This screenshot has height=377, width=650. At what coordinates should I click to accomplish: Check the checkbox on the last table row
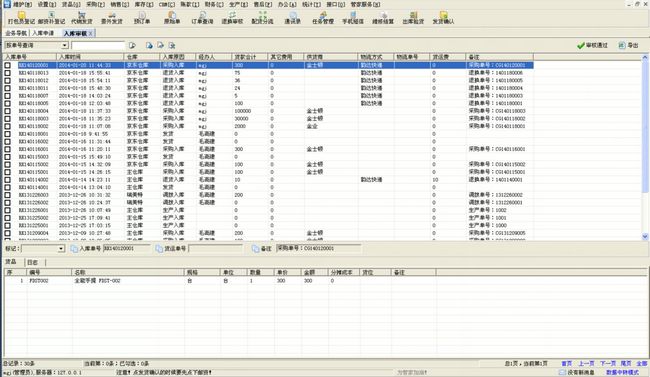(7, 233)
